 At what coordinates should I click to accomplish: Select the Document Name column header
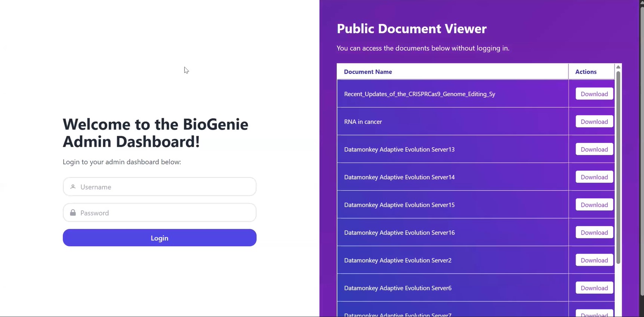368,71
